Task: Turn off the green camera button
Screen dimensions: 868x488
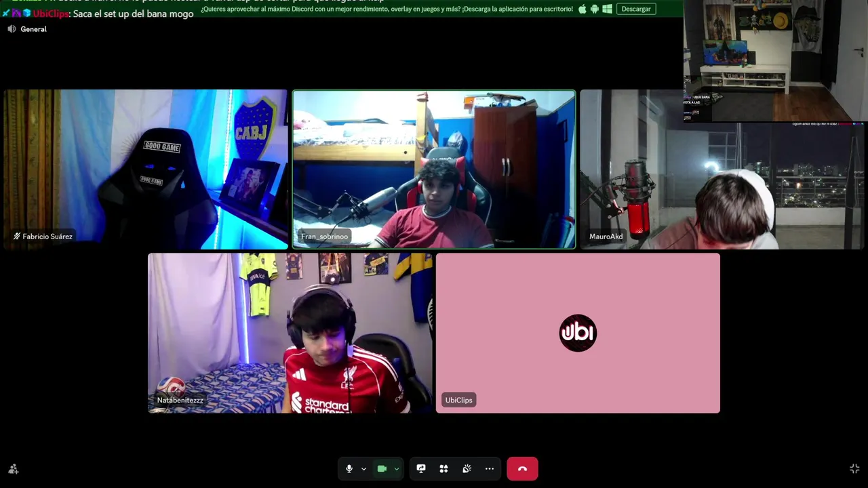Action: pos(382,468)
